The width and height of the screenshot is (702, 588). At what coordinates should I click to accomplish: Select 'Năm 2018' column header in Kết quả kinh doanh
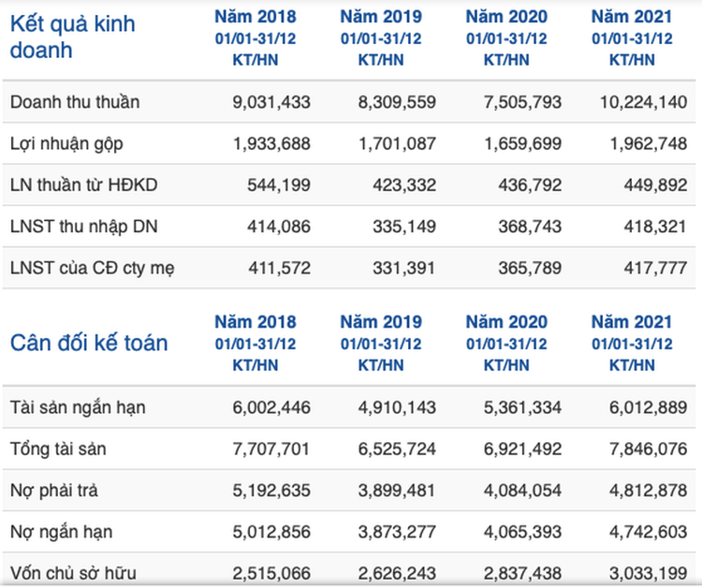[255, 17]
